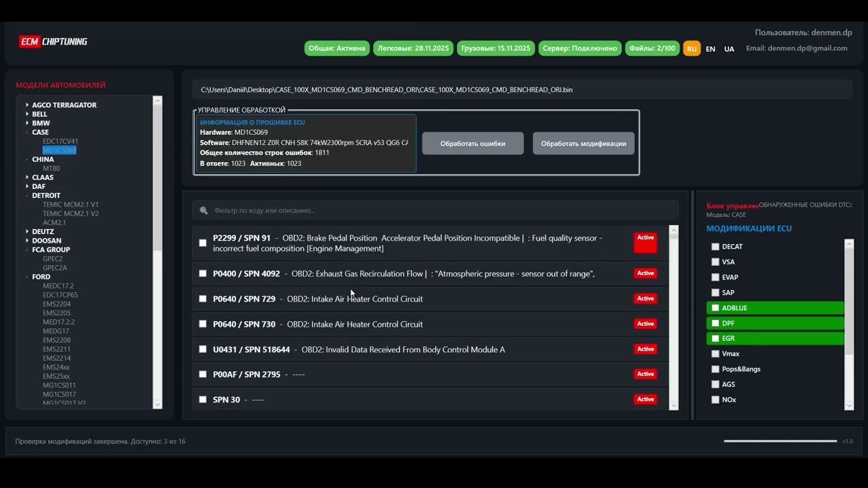Check the P0640 / SPN 729 checkbox
The image size is (868, 488).
[x=203, y=298]
